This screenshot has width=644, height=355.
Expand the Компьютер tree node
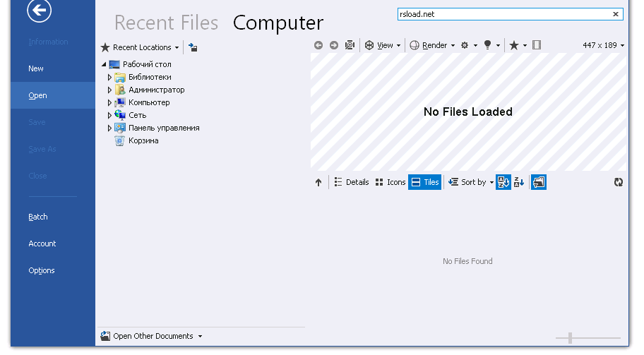[109, 103]
